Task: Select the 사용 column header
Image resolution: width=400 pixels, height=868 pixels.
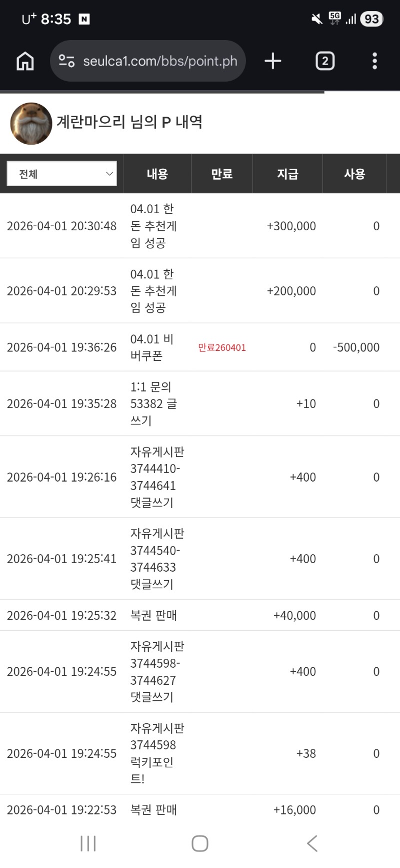Action: 354,174
